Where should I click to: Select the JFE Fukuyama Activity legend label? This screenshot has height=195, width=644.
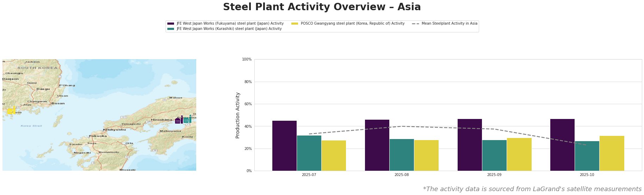230,24
